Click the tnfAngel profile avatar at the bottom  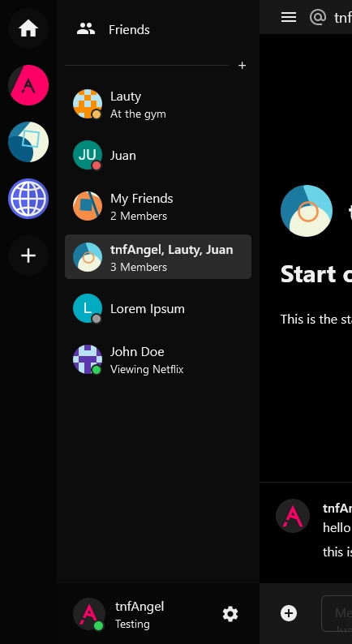click(89, 614)
